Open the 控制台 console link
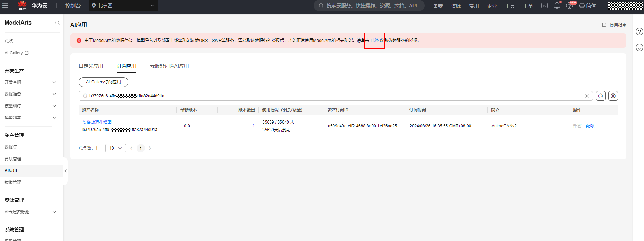644x241 pixels. (x=73, y=6)
